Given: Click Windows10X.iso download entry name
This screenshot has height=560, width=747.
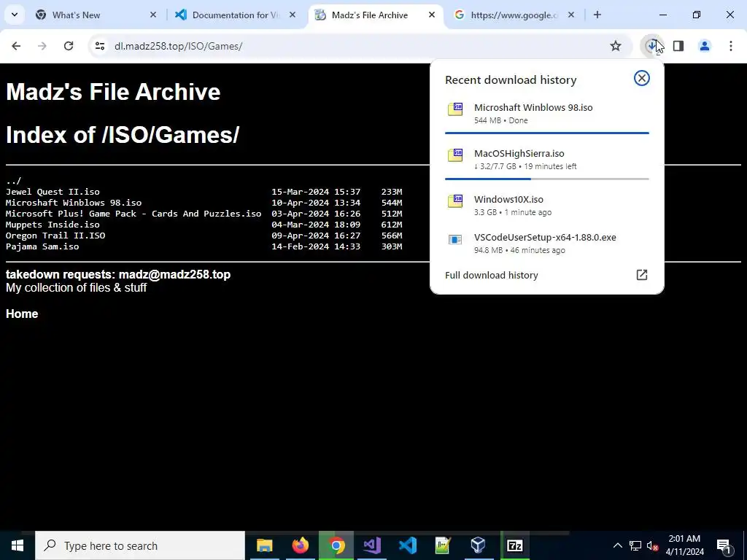Looking at the screenshot, I should pos(508,199).
